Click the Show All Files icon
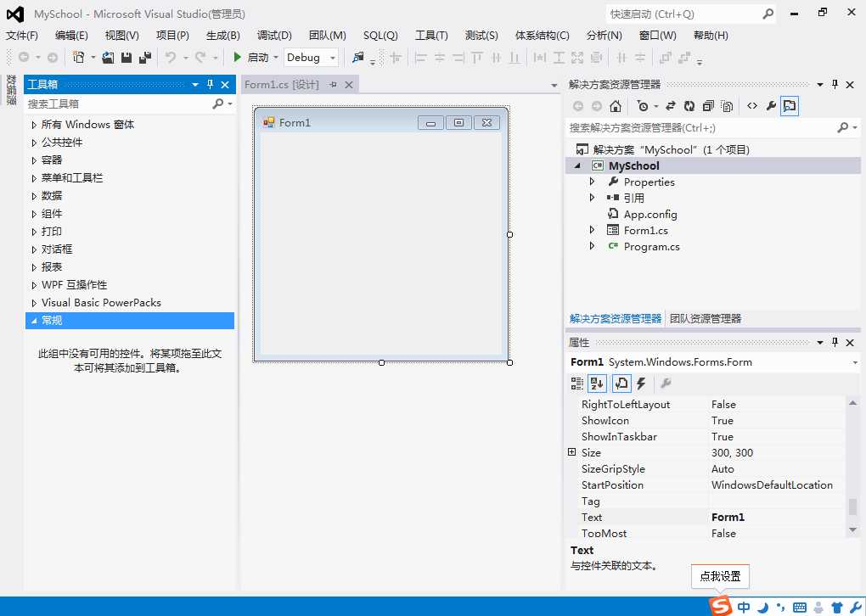 pyautogui.click(x=728, y=106)
